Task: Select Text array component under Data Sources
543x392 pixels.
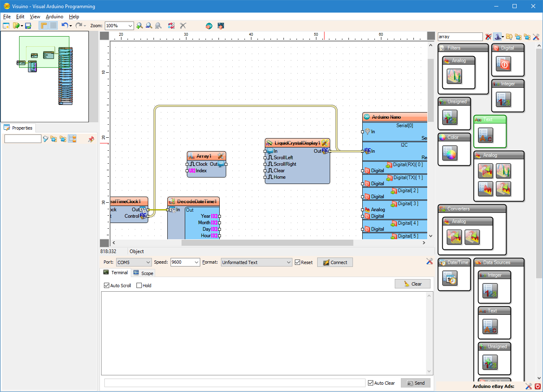Action: 490,327
